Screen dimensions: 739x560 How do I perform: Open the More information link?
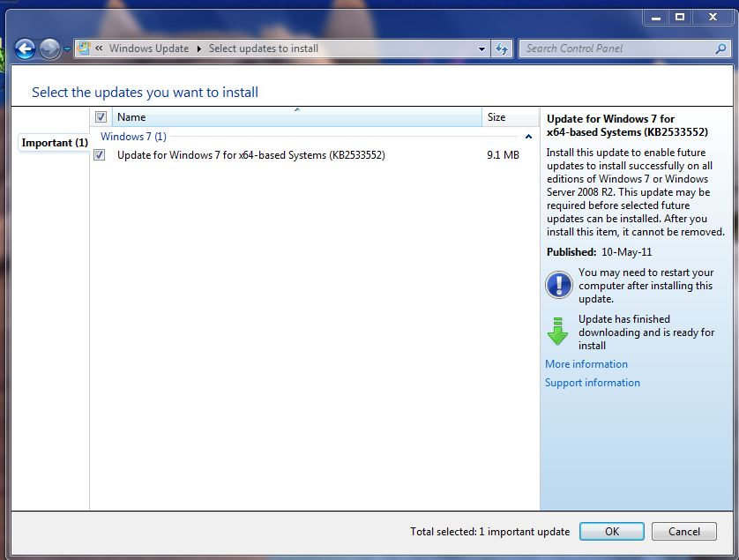586,363
